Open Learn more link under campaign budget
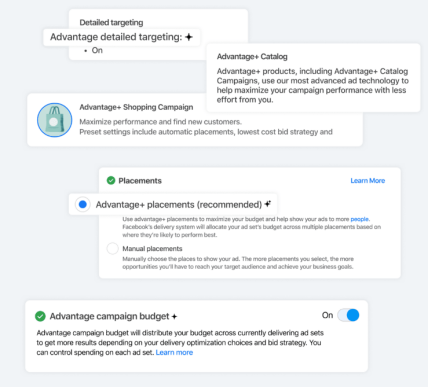The image size is (428, 388). click(x=174, y=352)
